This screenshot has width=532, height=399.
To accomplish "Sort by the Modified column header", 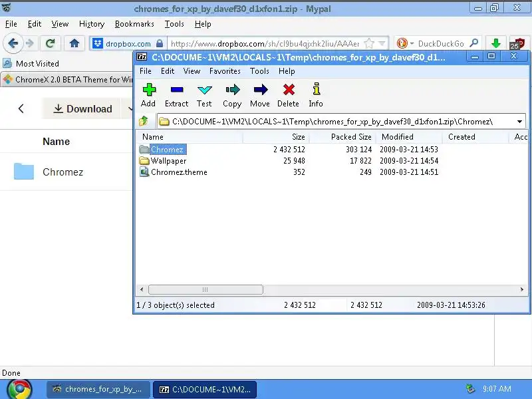I will pos(409,137).
